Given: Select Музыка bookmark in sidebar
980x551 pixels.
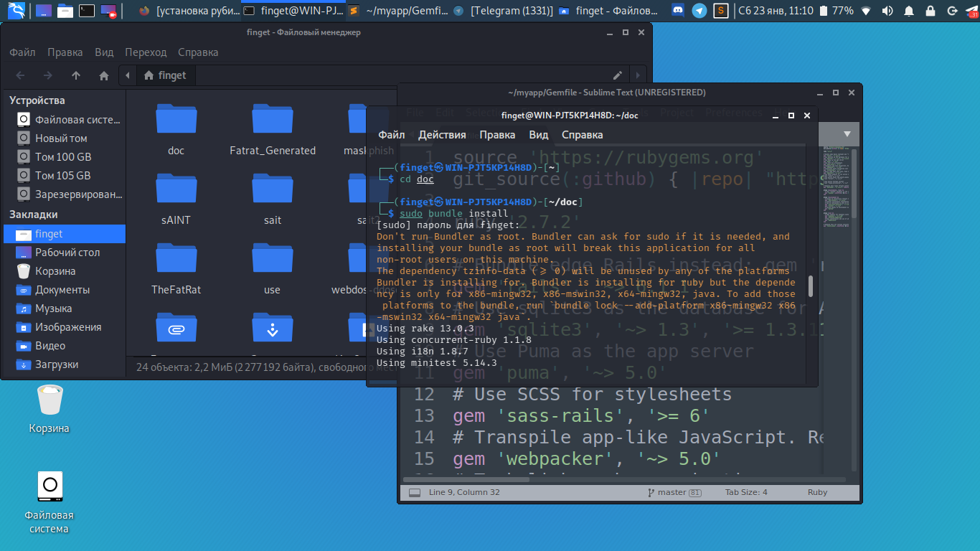Looking at the screenshot, I should point(63,309).
